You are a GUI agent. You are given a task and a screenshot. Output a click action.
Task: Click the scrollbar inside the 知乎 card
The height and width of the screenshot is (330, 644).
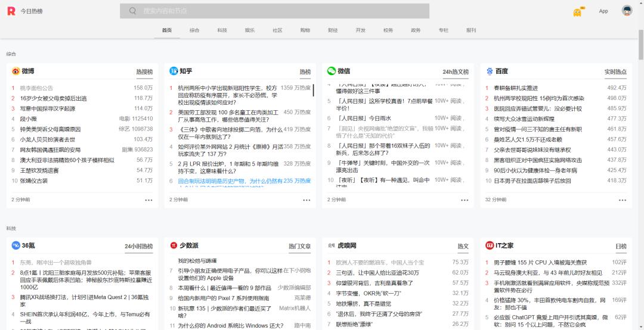314,91
